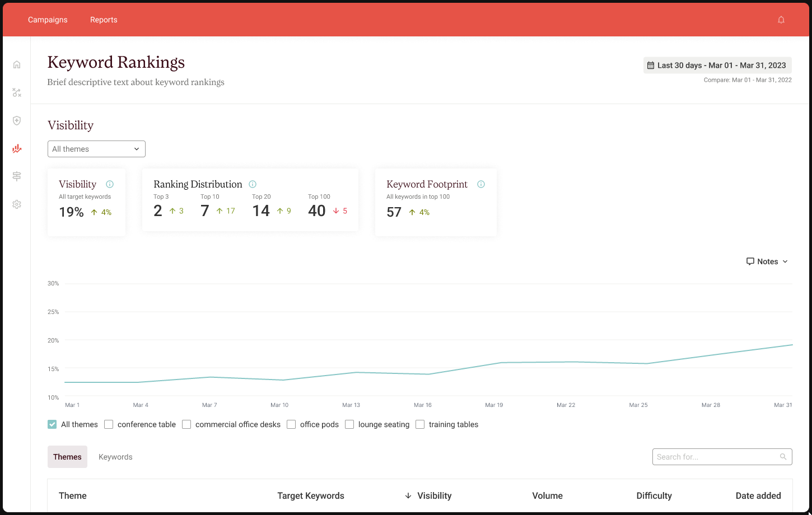Click the Search for... input field
The height and width of the screenshot is (515, 812).
point(722,457)
